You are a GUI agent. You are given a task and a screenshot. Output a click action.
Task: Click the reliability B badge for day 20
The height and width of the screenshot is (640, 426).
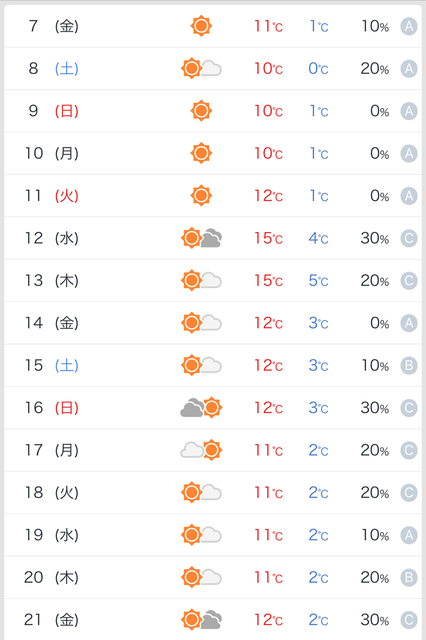tap(408, 578)
